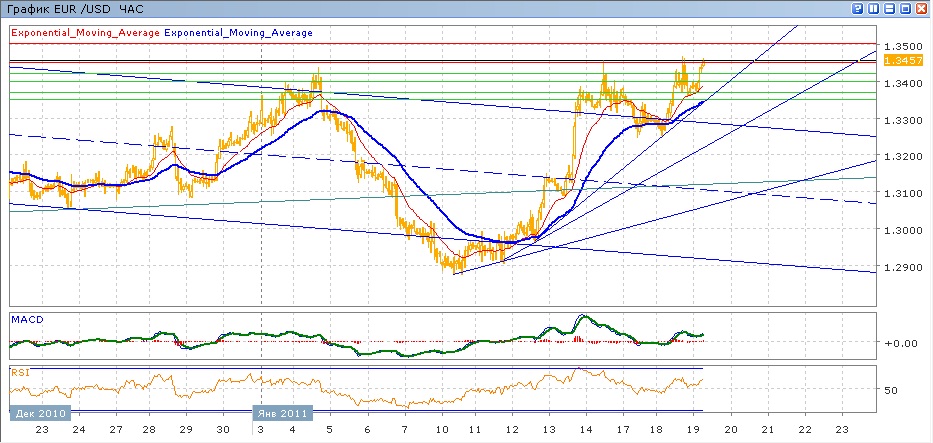Click the 1.3000 price axis label
933x443 pixels.
click(x=903, y=230)
